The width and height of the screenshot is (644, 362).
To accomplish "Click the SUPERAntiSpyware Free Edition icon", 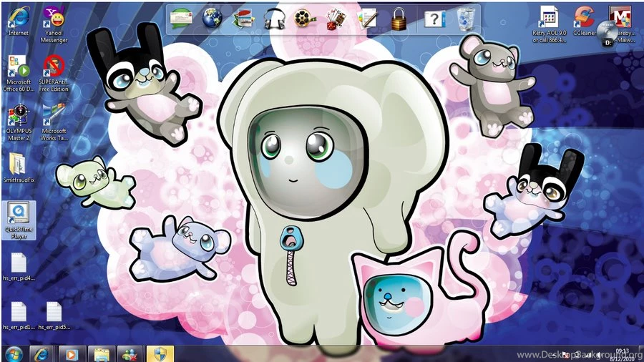I will pyautogui.click(x=54, y=67).
